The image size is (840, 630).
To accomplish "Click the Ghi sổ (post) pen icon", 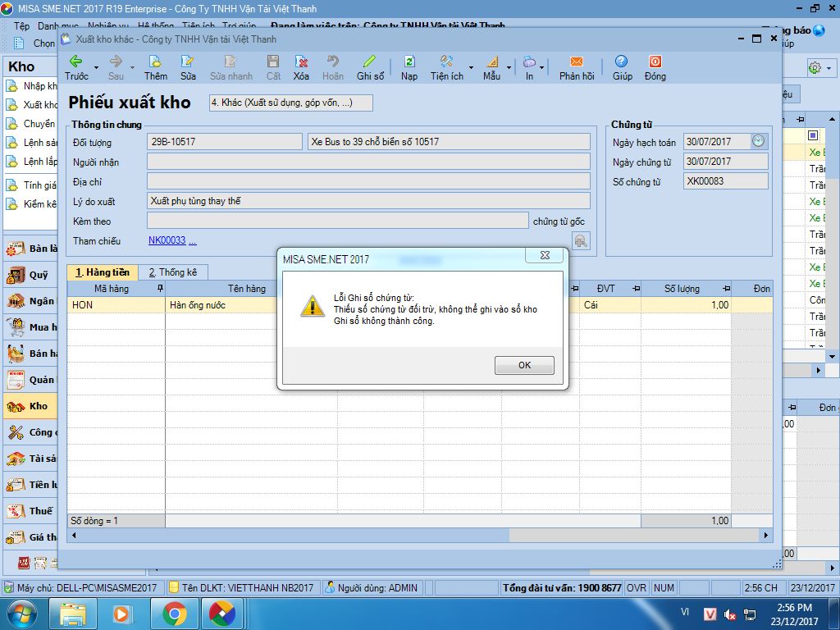I will click(370, 61).
